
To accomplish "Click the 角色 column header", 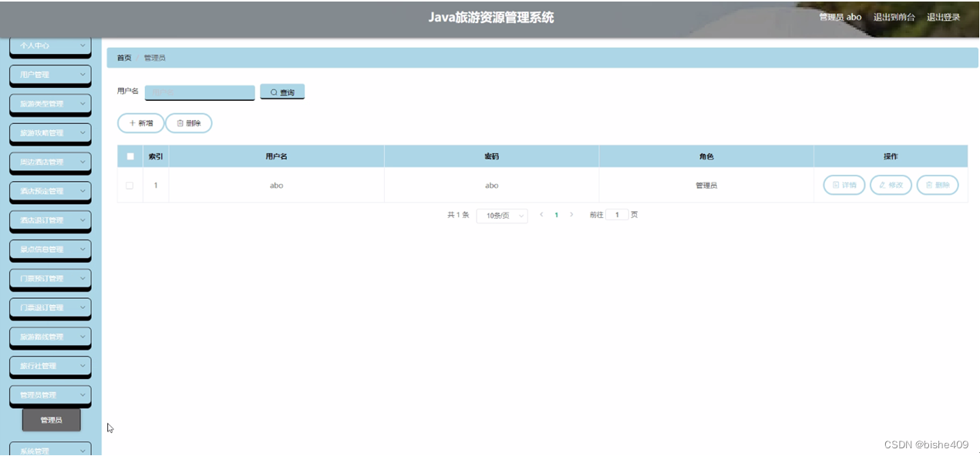I will [706, 156].
